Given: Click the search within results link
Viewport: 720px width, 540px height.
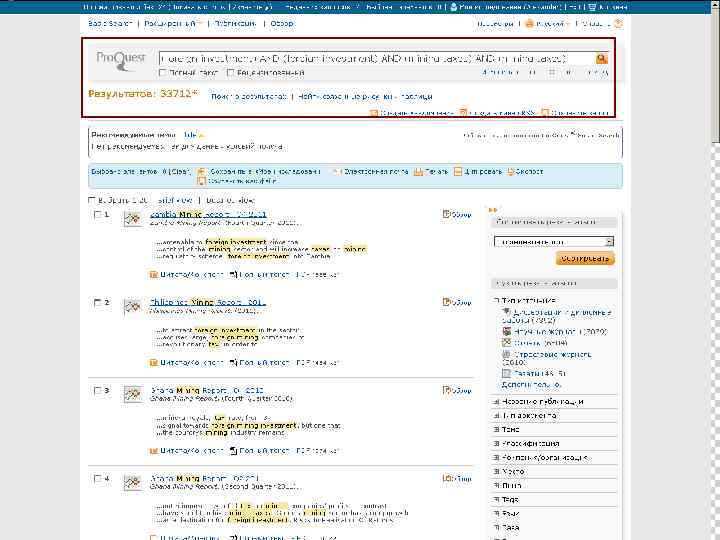Looking at the screenshot, I should click(248, 97).
